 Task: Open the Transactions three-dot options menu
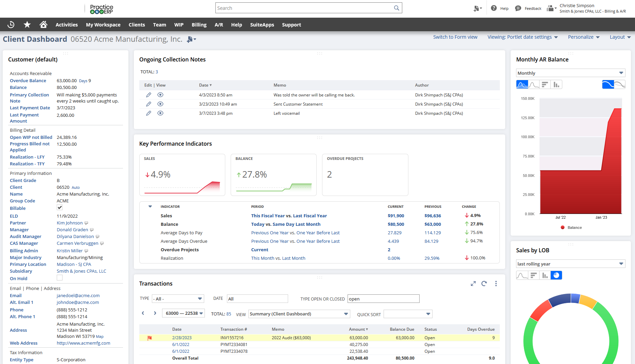[496, 283]
